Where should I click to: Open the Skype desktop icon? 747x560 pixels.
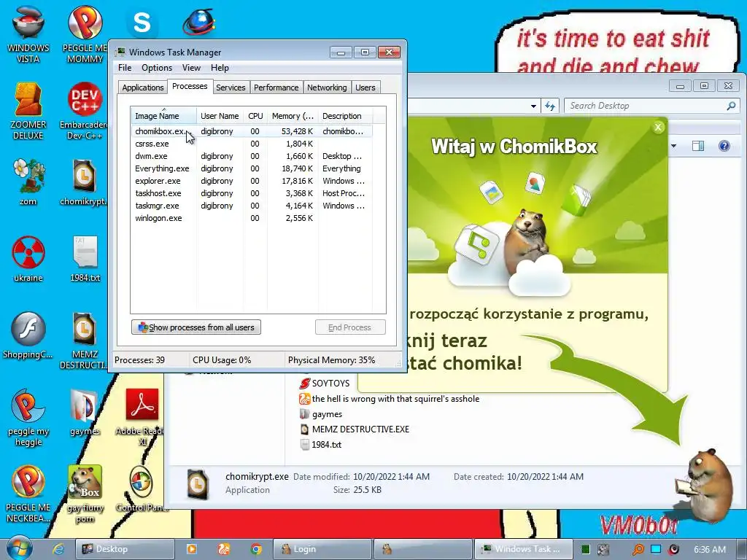pyautogui.click(x=142, y=23)
